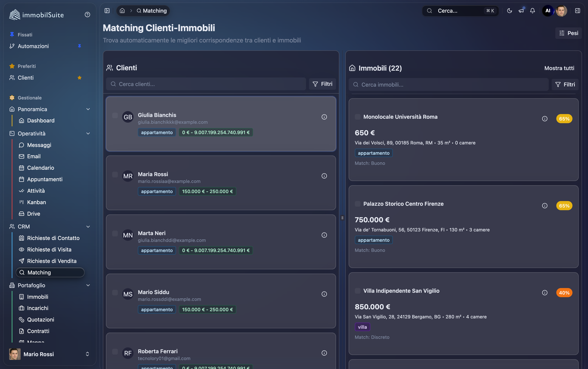Viewport: 588px width, 369px height.
Task: Show info for Giulia Bianchis
Action: click(x=324, y=117)
